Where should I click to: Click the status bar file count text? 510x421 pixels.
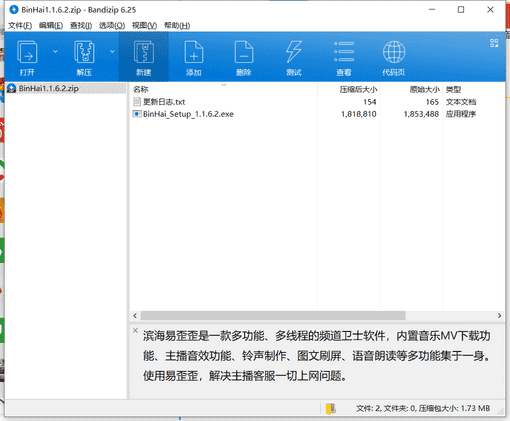pos(423,408)
